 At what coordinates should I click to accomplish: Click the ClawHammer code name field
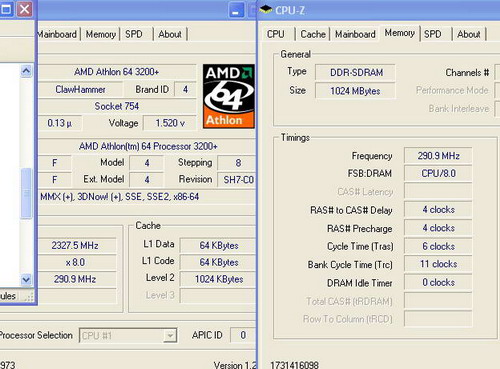(80, 89)
